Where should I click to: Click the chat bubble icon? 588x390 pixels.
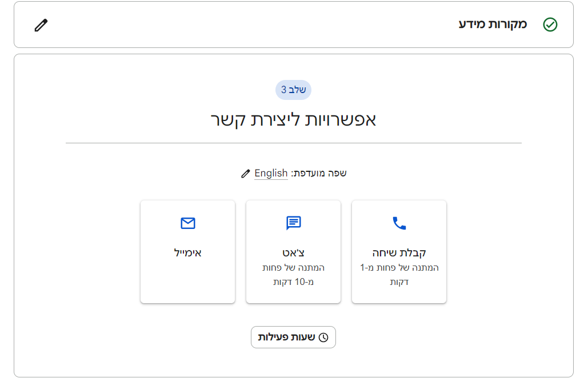[294, 223]
